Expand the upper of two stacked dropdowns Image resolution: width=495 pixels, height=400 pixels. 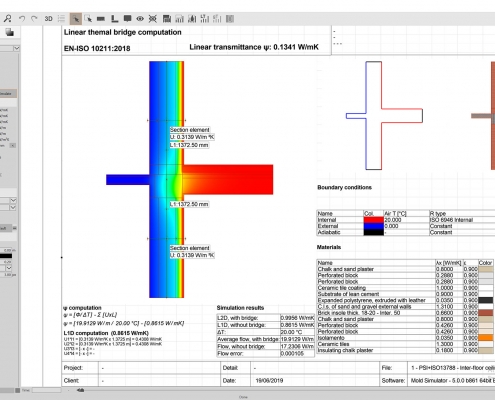coord(13,200)
